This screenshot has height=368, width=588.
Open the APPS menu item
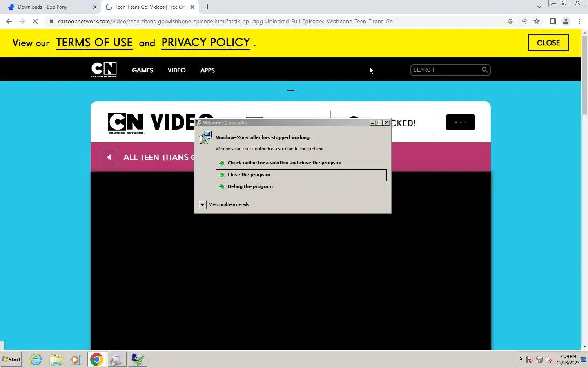pos(207,70)
